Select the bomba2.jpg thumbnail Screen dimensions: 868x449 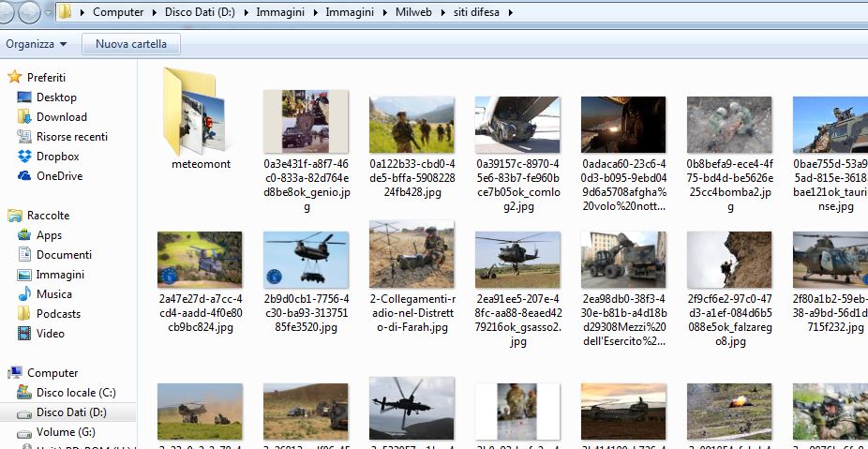point(729,125)
